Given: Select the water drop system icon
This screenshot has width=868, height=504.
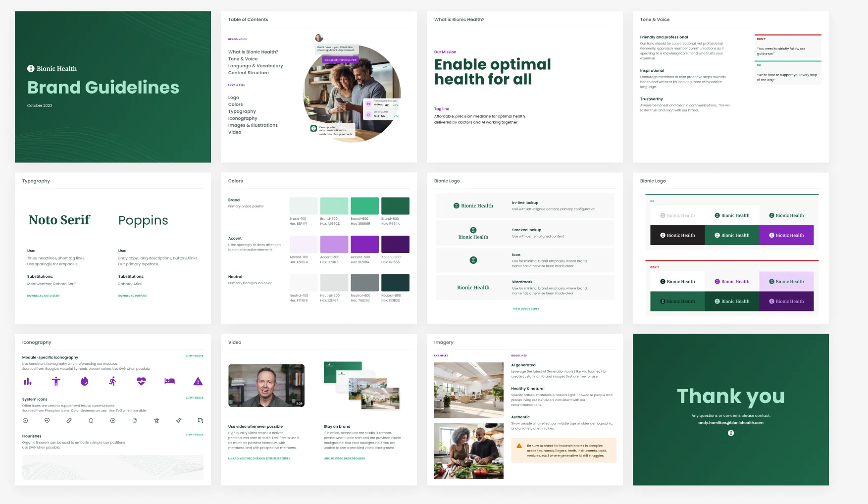Looking at the screenshot, I should point(91,420).
